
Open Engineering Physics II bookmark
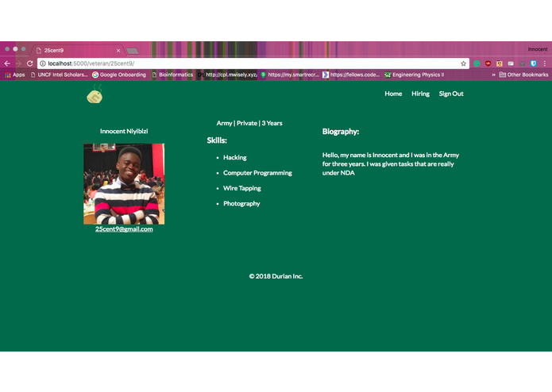(x=414, y=75)
